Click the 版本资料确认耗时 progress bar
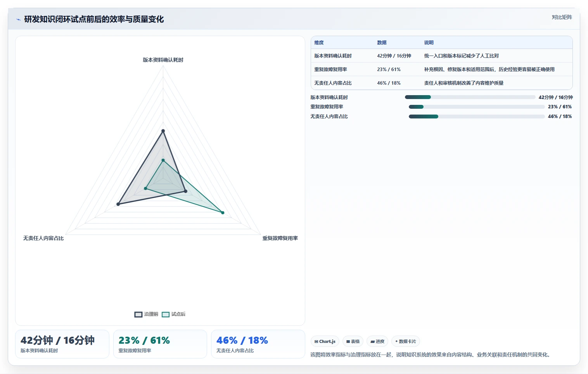 tap(470, 97)
